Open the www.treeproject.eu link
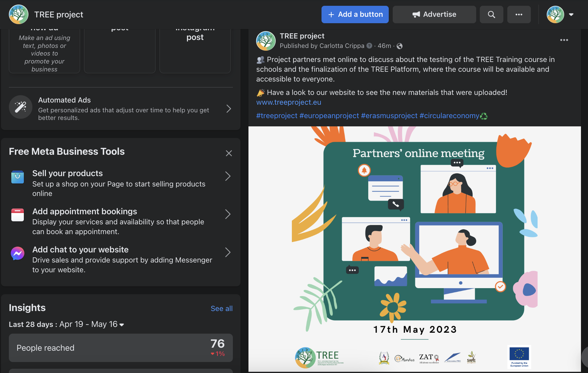The width and height of the screenshot is (588, 373). [x=288, y=102]
